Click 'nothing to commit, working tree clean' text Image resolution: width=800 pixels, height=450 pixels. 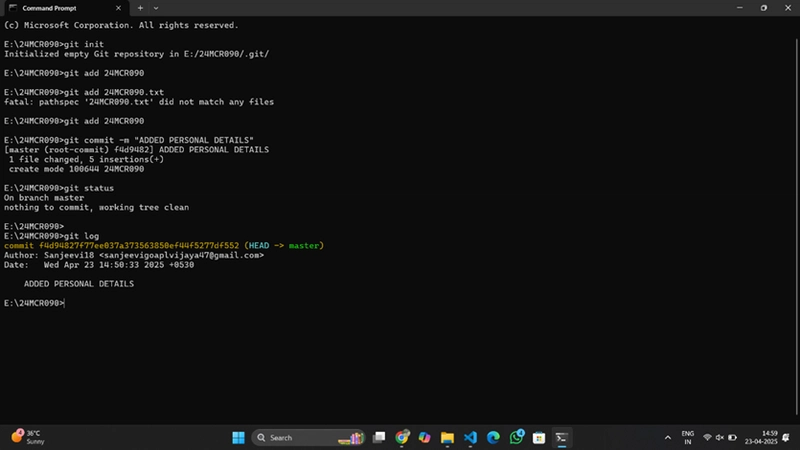pos(96,207)
